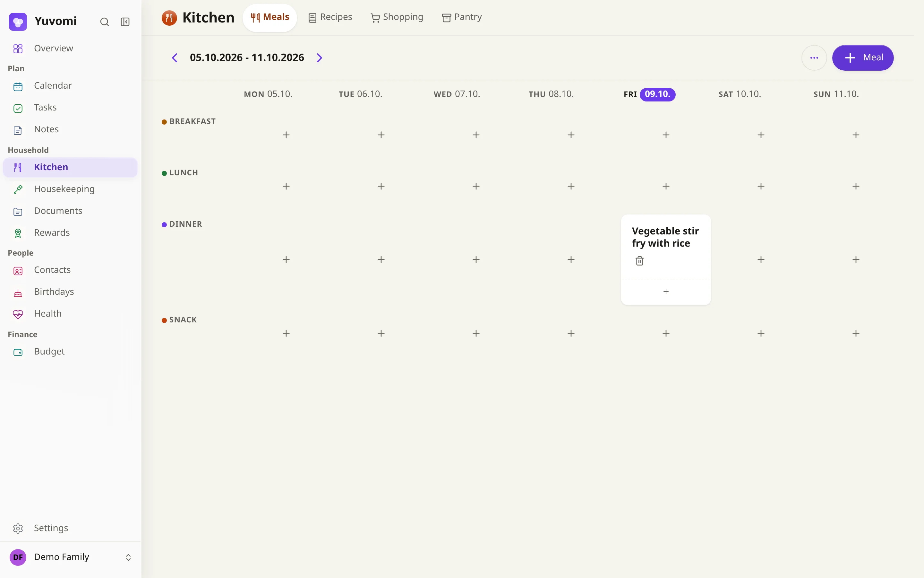Add lunch for Wednesday 07.10.
Image resolution: width=924 pixels, height=578 pixels.
pyautogui.click(x=476, y=186)
